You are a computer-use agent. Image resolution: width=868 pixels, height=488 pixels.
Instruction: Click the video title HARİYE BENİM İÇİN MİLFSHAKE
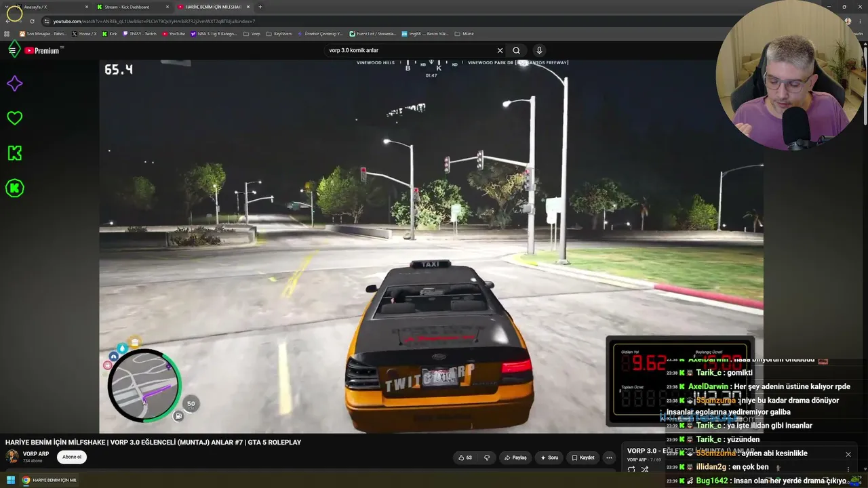point(153,442)
